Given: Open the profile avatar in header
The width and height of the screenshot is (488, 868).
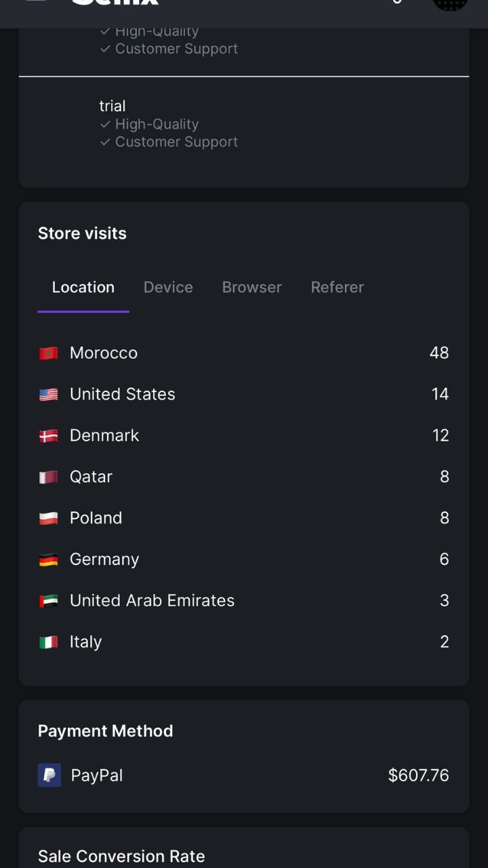Looking at the screenshot, I should 450,4.
